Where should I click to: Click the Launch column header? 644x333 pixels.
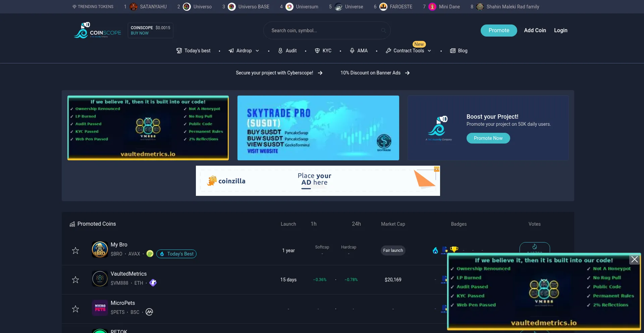click(x=288, y=224)
